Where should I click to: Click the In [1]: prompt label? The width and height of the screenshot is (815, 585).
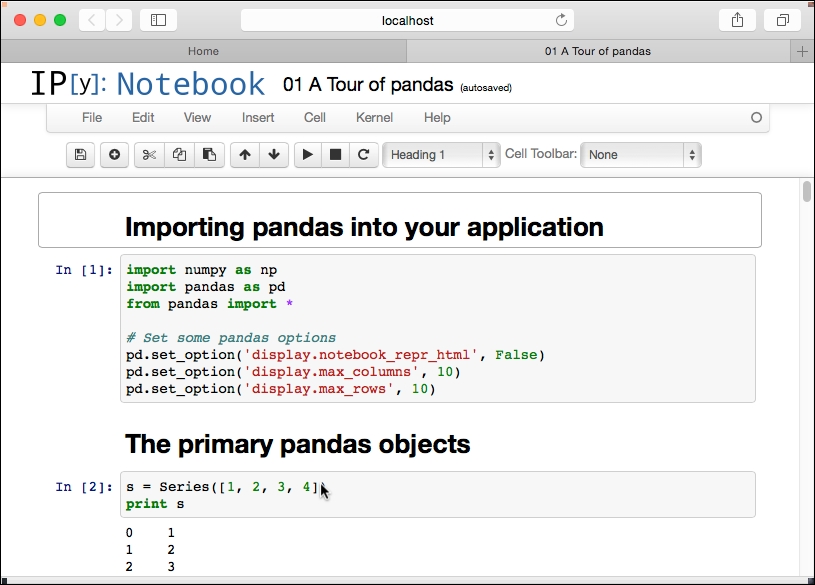pos(84,270)
